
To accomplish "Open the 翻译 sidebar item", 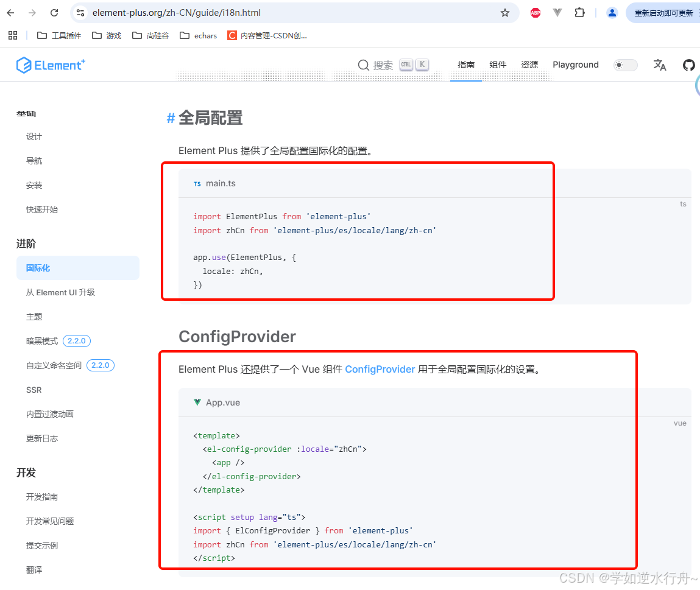I will (x=34, y=569).
